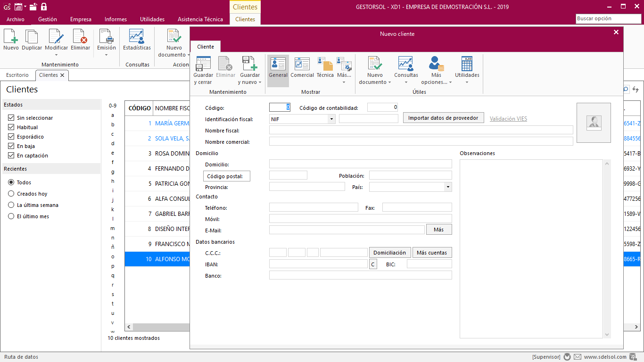Click the Consultas icon in dialog
This screenshot has width=644, height=362.
point(405,64)
